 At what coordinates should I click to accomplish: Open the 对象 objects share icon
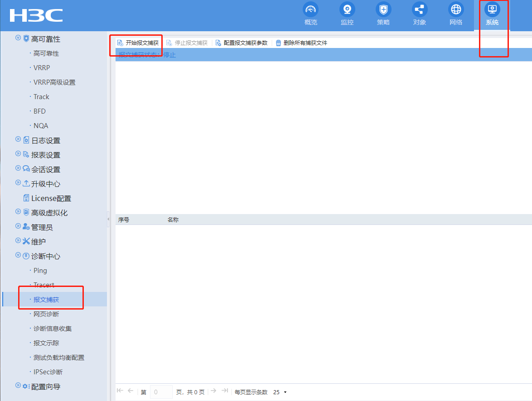click(x=420, y=10)
